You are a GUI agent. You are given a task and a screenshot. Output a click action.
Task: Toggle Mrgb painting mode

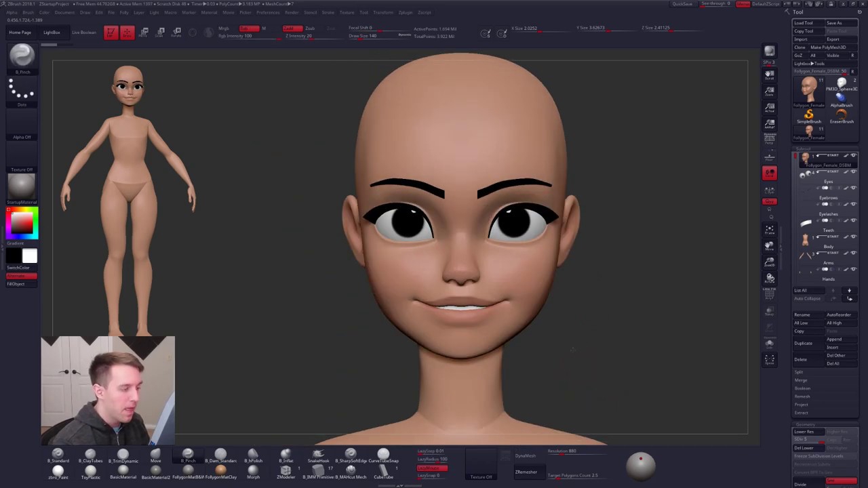click(x=224, y=28)
